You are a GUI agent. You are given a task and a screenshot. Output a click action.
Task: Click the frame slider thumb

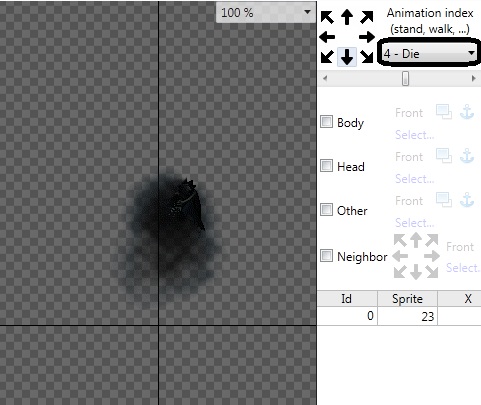pos(405,79)
